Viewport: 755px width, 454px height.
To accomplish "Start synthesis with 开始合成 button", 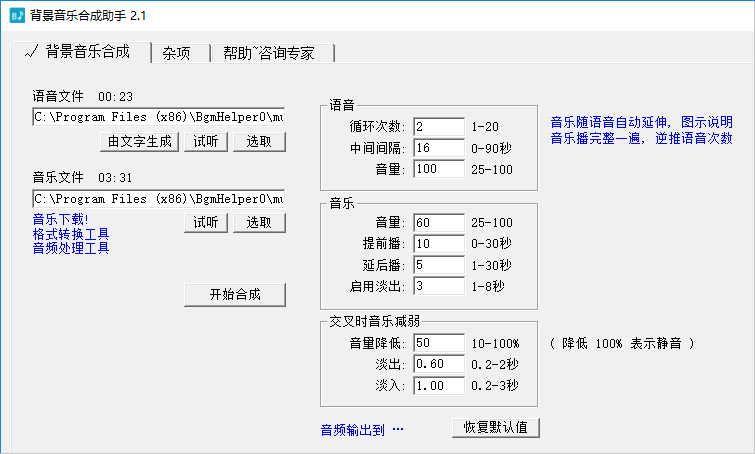I will 235,294.
